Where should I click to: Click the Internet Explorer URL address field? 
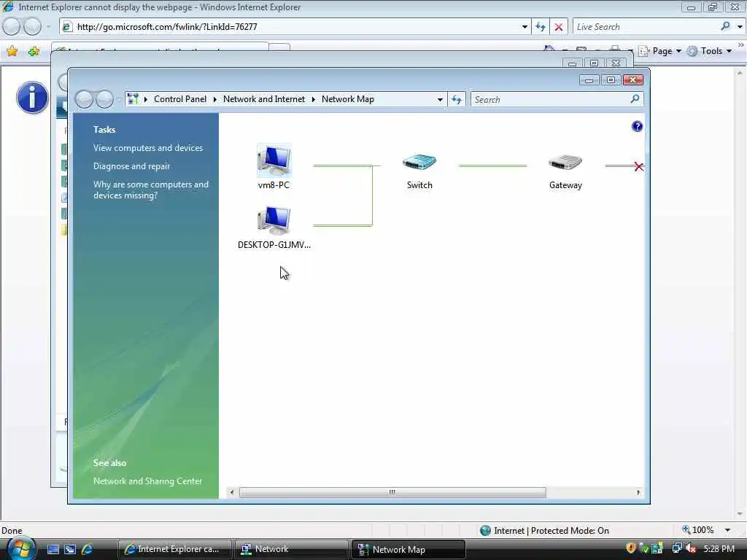296,27
